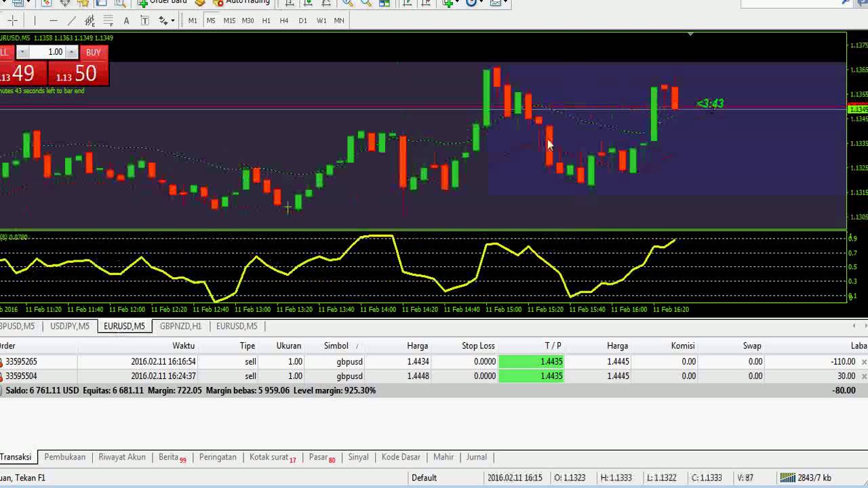This screenshot has height=488, width=868.
Task: Open the GBPUSD,M5 chart tab
Action: 18,326
